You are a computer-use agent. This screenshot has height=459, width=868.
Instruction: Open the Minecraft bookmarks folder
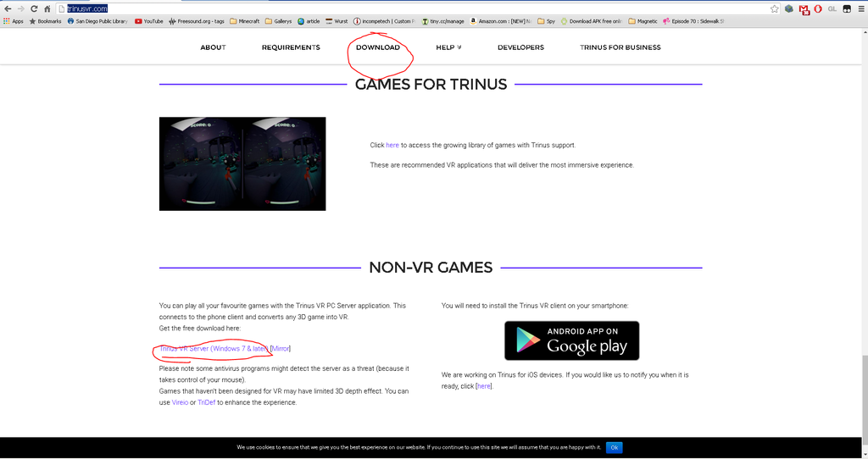[x=245, y=21]
